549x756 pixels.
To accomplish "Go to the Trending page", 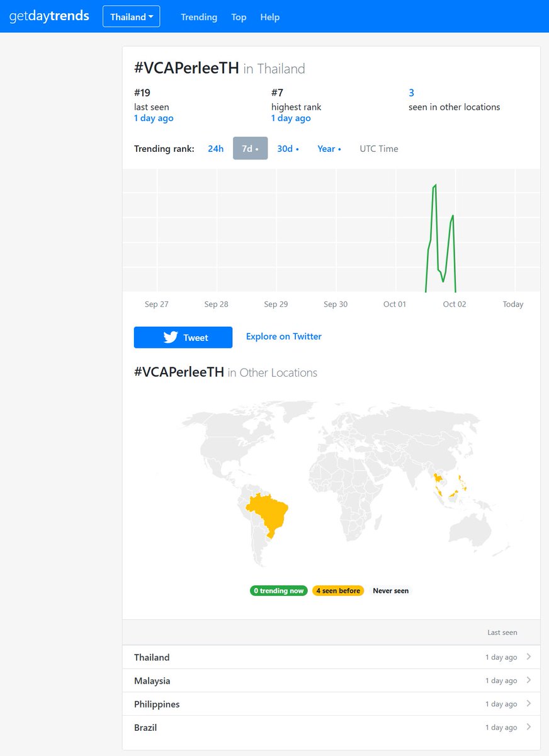I will click(x=199, y=17).
